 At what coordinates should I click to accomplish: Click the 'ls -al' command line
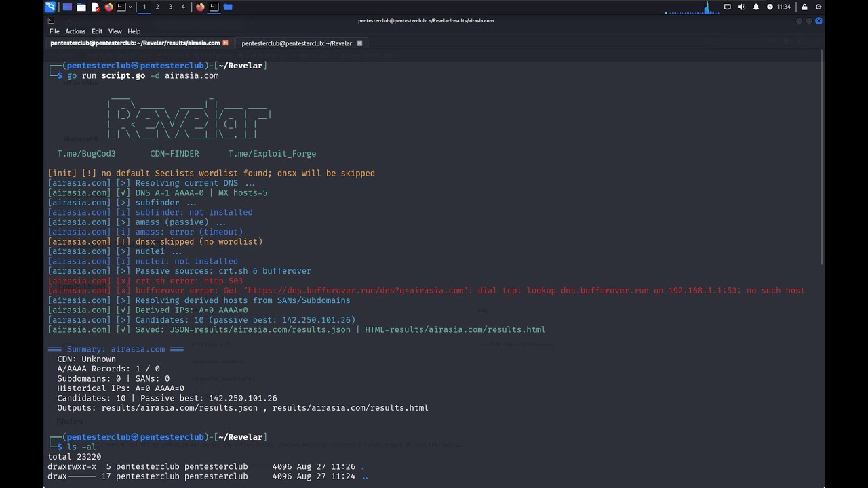tap(81, 447)
